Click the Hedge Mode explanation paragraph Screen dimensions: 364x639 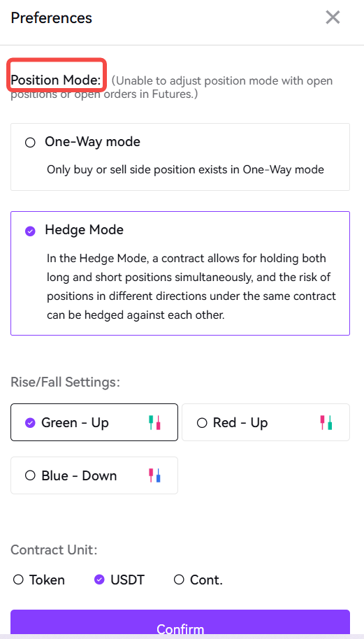click(x=191, y=287)
